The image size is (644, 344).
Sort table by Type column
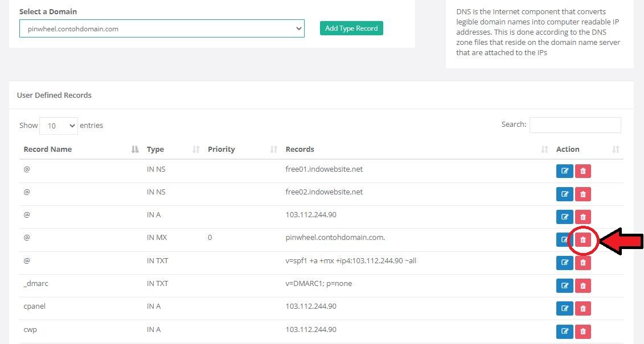(x=155, y=149)
